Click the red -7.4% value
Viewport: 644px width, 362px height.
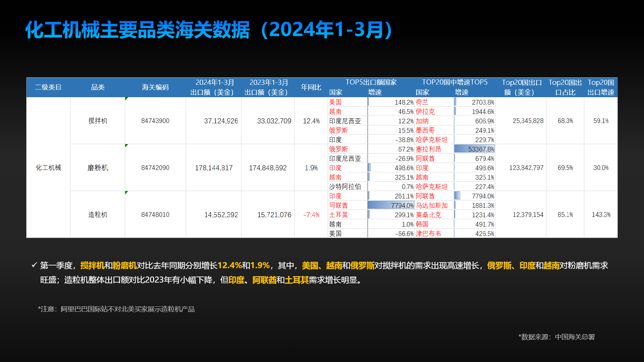(x=311, y=215)
